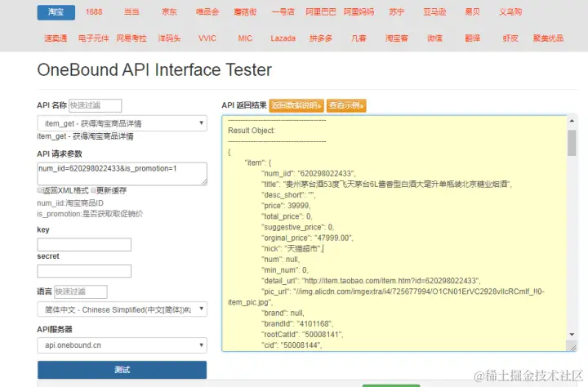Switch to the 速卖通 tab
Screen dimensions: 588x387
[56, 38]
